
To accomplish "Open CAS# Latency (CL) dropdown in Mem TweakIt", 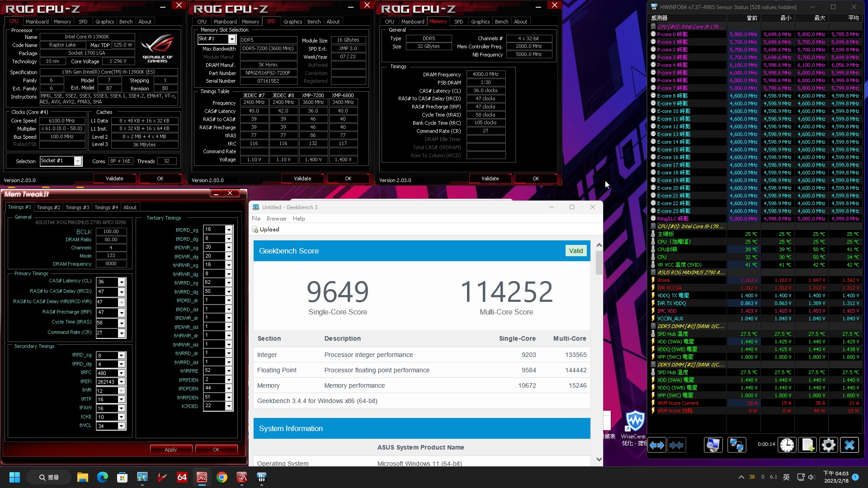I will (121, 282).
